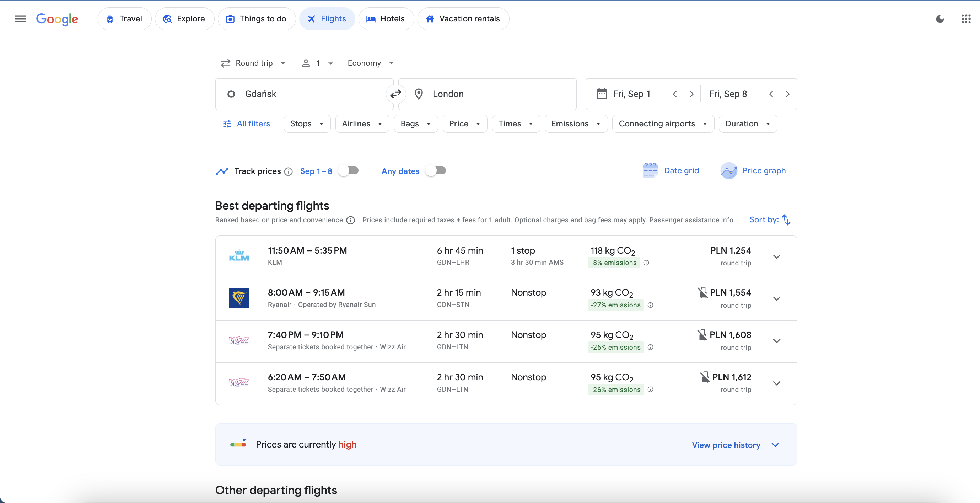Expand the KLM flight details

(x=777, y=256)
